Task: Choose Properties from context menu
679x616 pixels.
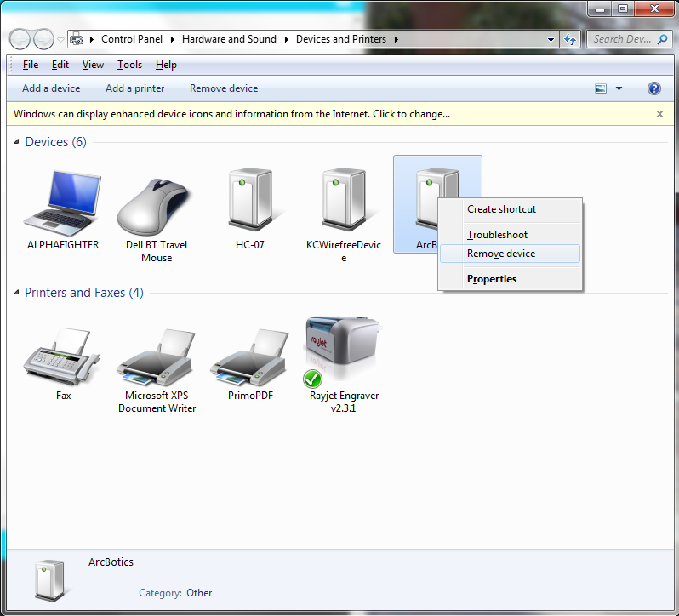Action: [510, 279]
